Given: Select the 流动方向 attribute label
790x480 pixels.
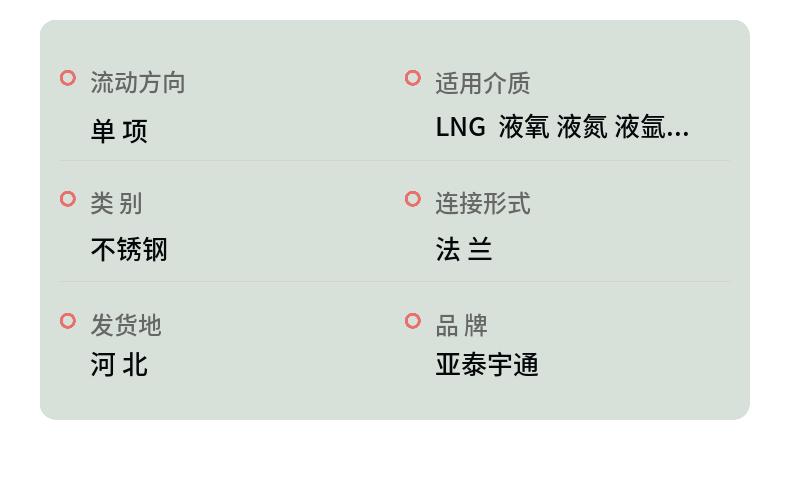Looking at the screenshot, I should [x=138, y=82].
